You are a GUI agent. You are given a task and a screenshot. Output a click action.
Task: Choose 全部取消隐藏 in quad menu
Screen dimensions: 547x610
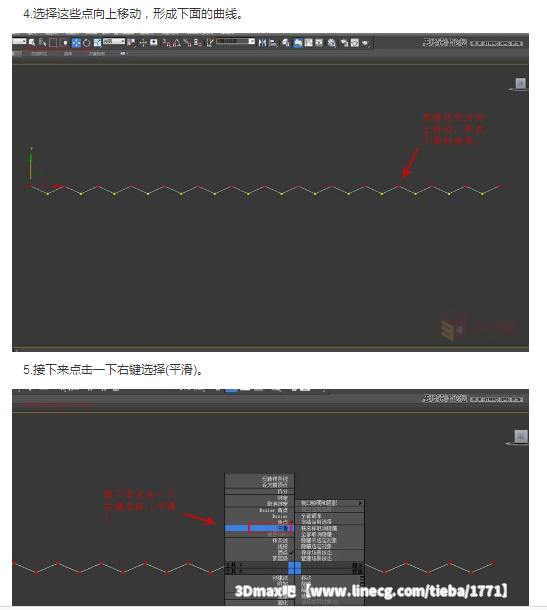pyautogui.click(x=317, y=535)
